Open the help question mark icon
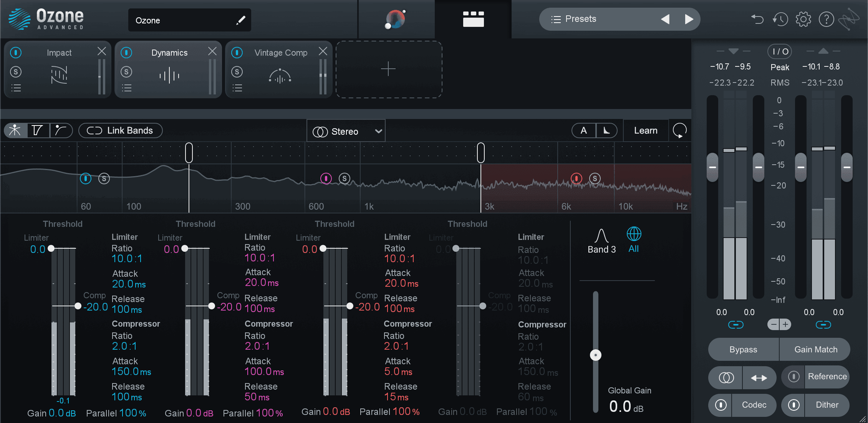Screen dimensions: 868x423 [826, 19]
